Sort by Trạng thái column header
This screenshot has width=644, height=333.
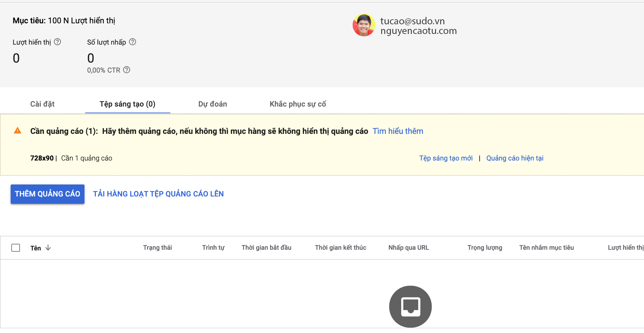tap(157, 248)
